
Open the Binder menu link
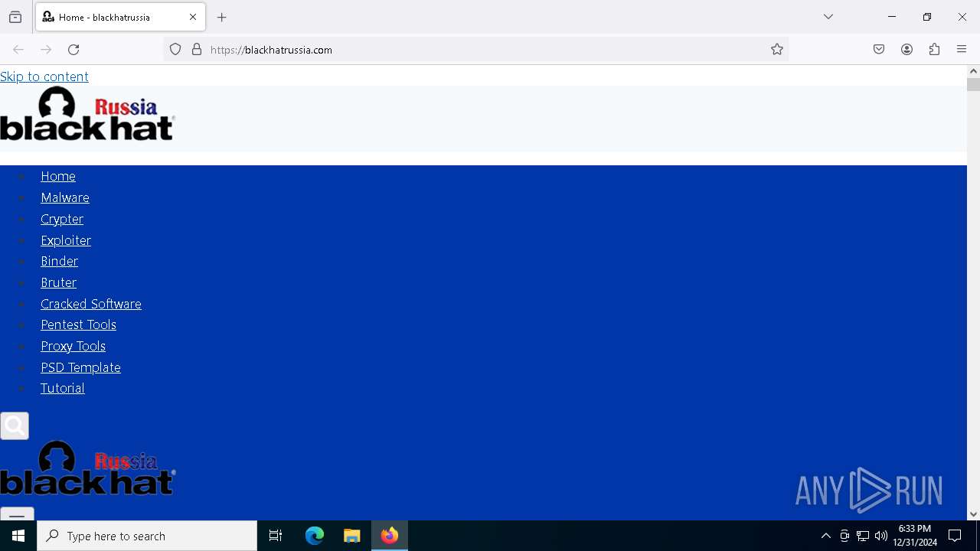pos(60,261)
